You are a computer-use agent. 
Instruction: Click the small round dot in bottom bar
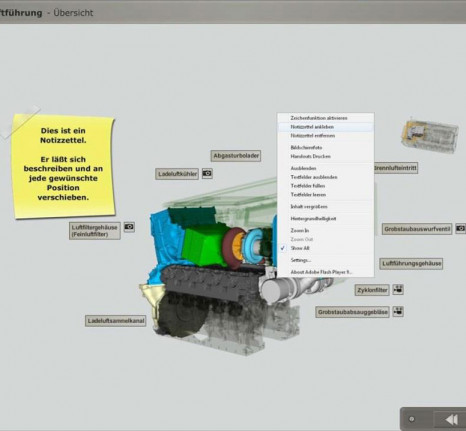[412, 419]
